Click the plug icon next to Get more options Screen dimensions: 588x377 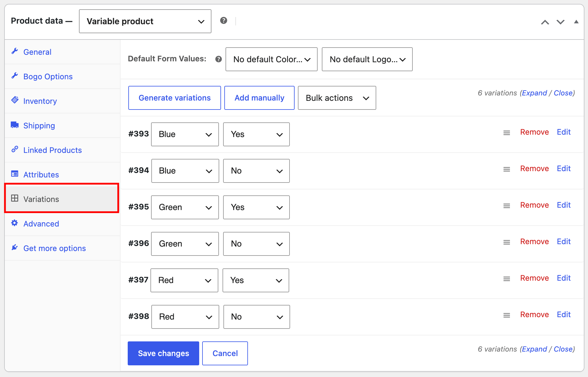(15, 247)
